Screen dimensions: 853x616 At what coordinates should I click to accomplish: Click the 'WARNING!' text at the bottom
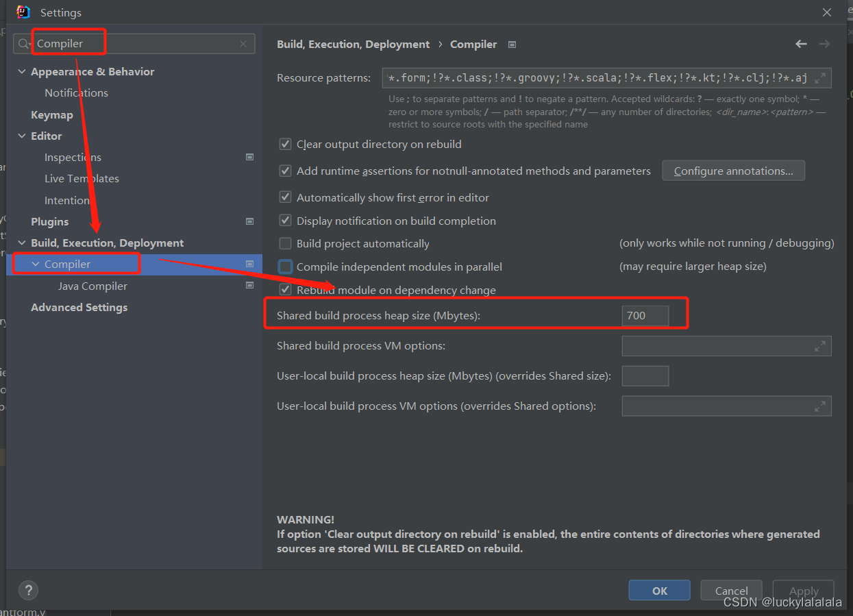click(x=306, y=520)
